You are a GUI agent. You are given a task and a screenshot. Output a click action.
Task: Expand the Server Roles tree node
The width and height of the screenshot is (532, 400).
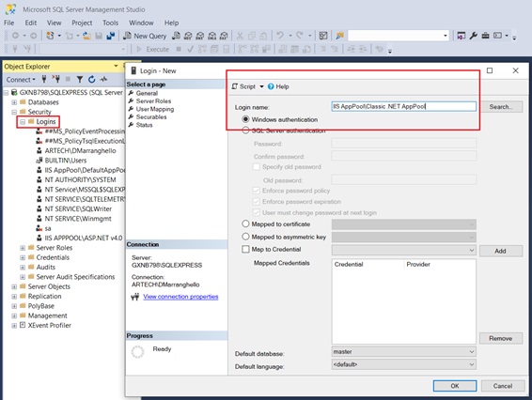click(23, 248)
